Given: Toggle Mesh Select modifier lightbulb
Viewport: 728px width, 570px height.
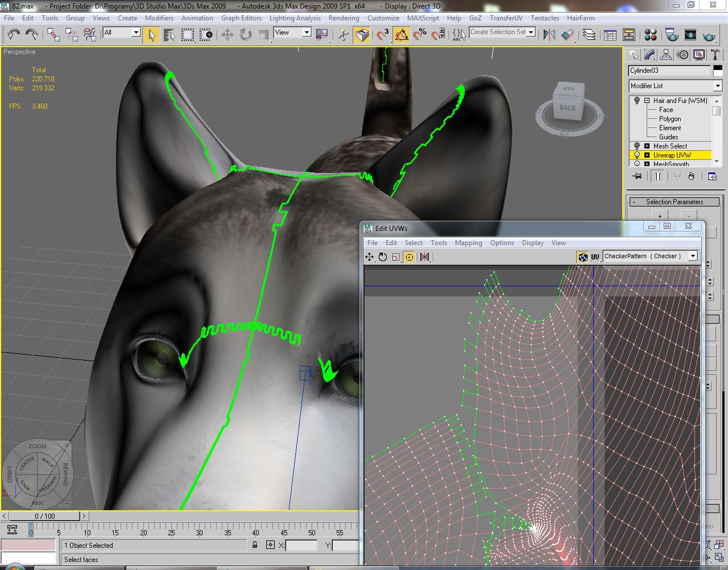Looking at the screenshot, I should (x=636, y=146).
